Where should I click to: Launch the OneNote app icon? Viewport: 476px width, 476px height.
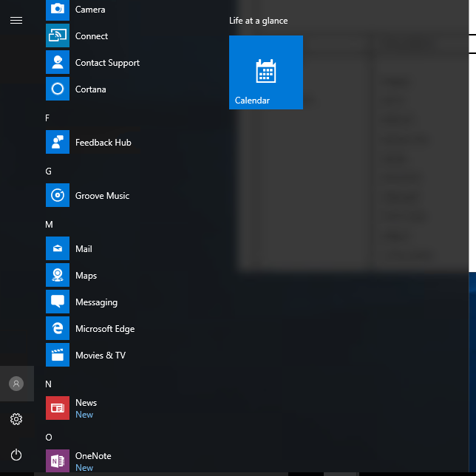point(58,460)
